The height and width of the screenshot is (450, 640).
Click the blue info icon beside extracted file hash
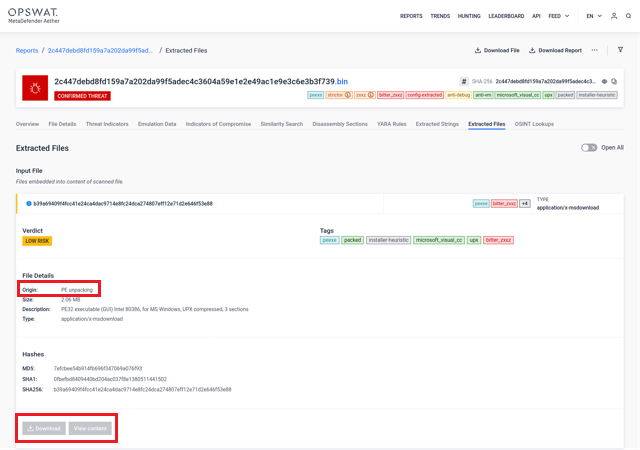pyautogui.click(x=29, y=203)
